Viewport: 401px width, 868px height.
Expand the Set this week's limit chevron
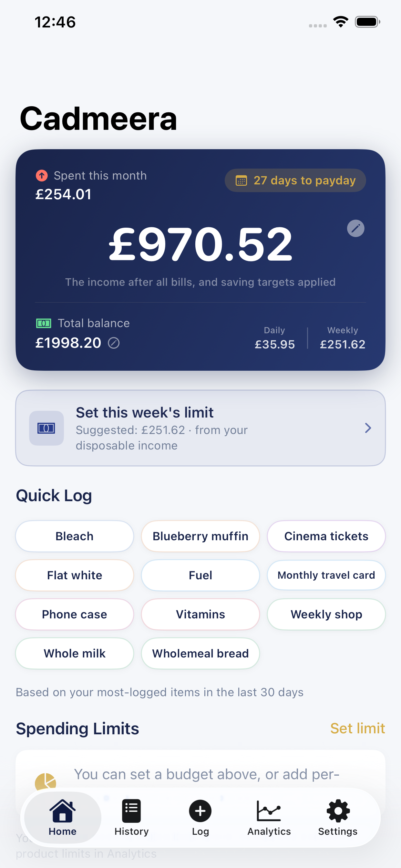pos(368,428)
